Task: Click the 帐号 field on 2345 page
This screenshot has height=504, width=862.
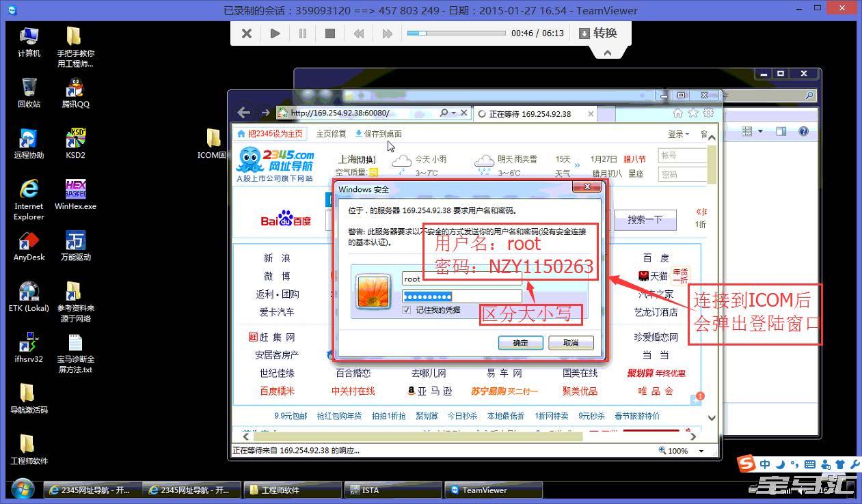Action: click(682, 156)
